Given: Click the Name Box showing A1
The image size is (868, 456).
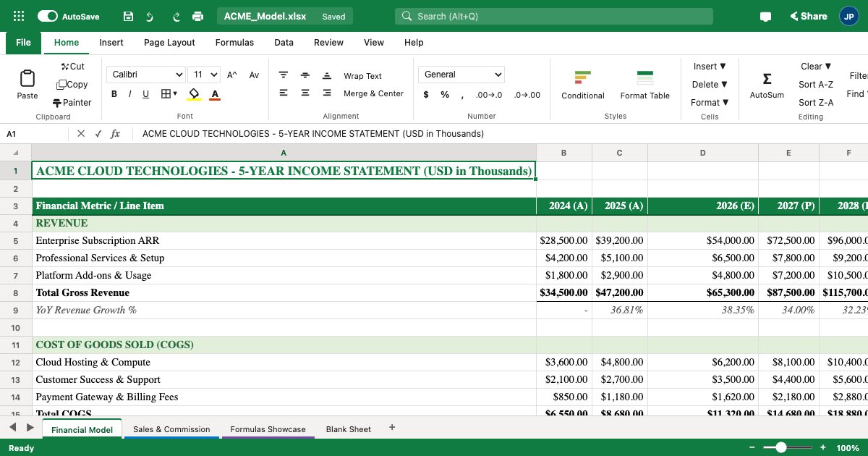Looking at the screenshot, I should pos(35,134).
